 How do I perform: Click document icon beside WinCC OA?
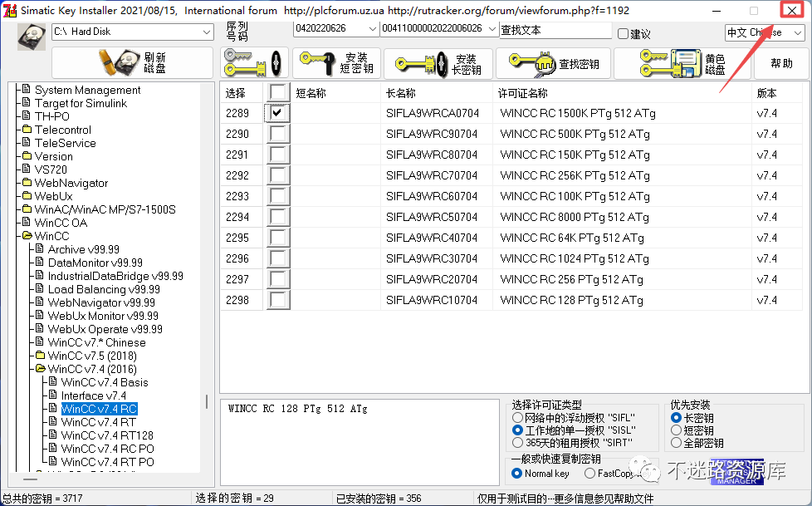pyautogui.click(x=27, y=222)
